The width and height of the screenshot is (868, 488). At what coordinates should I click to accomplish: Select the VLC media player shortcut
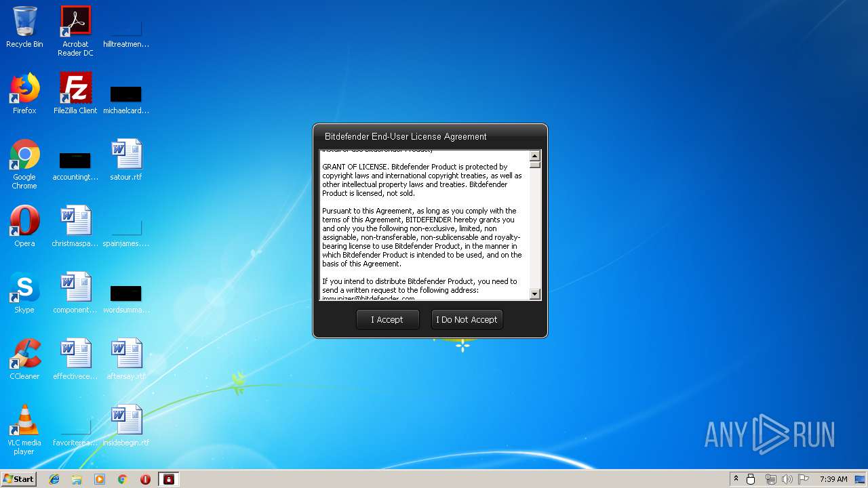pyautogui.click(x=24, y=430)
